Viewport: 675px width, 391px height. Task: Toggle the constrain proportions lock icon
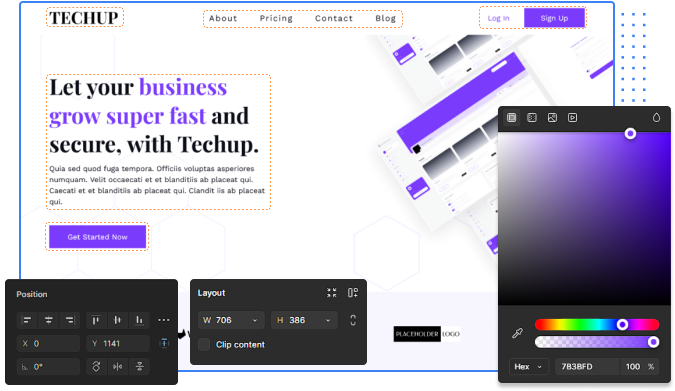tap(353, 320)
